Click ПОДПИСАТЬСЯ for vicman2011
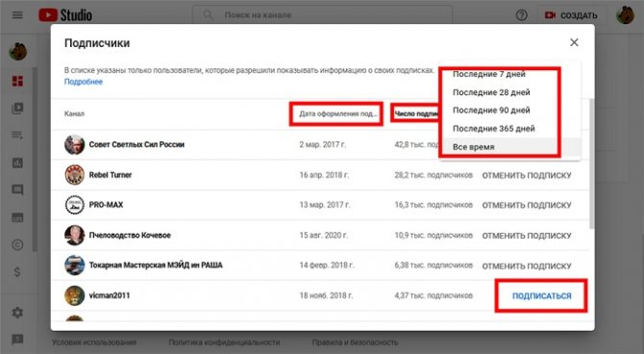The width and height of the screenshot is (644, 354). (x=542, y=295)
